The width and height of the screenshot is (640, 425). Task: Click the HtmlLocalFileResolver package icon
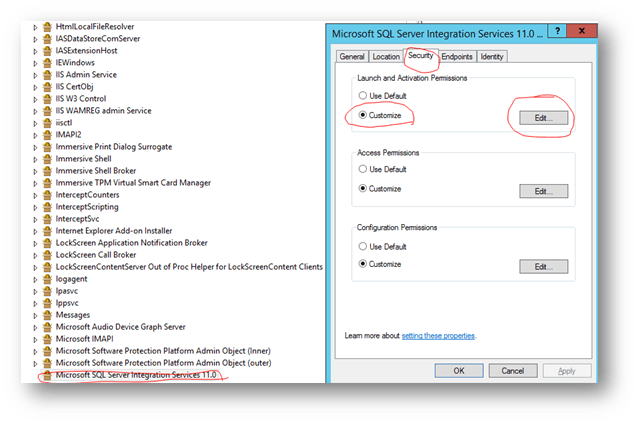[47, 26]
